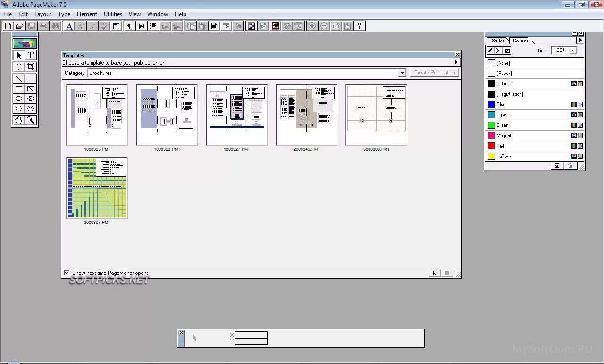604x364 pixels.
Task: Select the Hand tool in toolbox
Action: pyautogui.click(x=19, y=120)
